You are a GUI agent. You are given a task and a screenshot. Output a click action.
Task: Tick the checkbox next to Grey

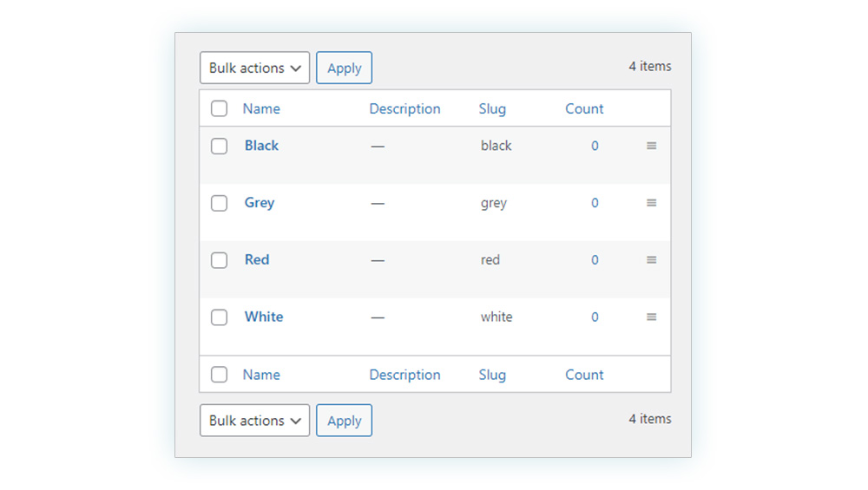[220, 203]
